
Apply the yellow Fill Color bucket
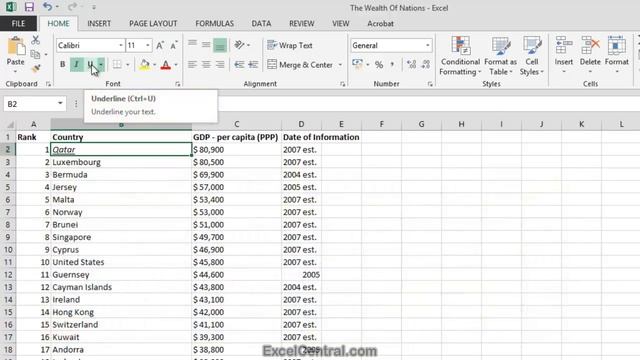[144, 64]
